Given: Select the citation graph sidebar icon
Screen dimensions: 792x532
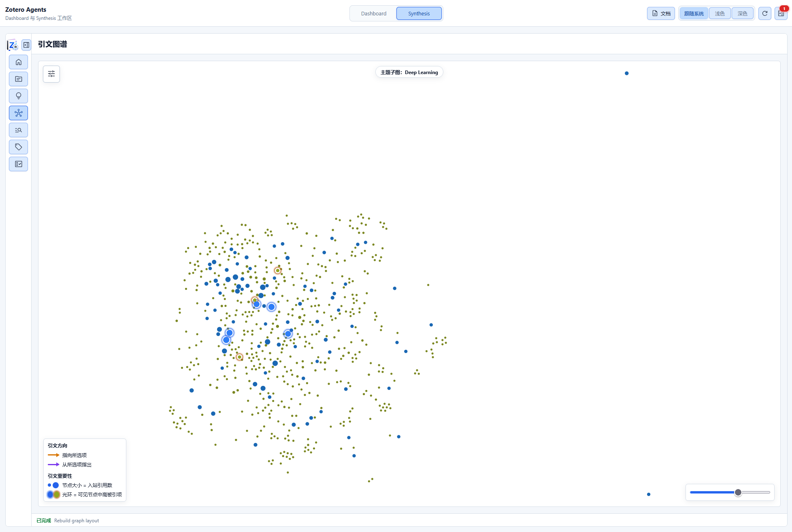Looking at the screenshot, I should pos(19,113).
